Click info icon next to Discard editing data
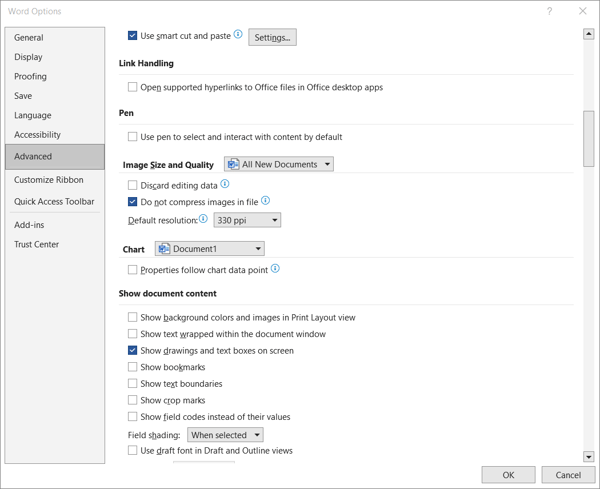Image resolution: width=600 pixels, height=489 pixels. click(225, 184)
